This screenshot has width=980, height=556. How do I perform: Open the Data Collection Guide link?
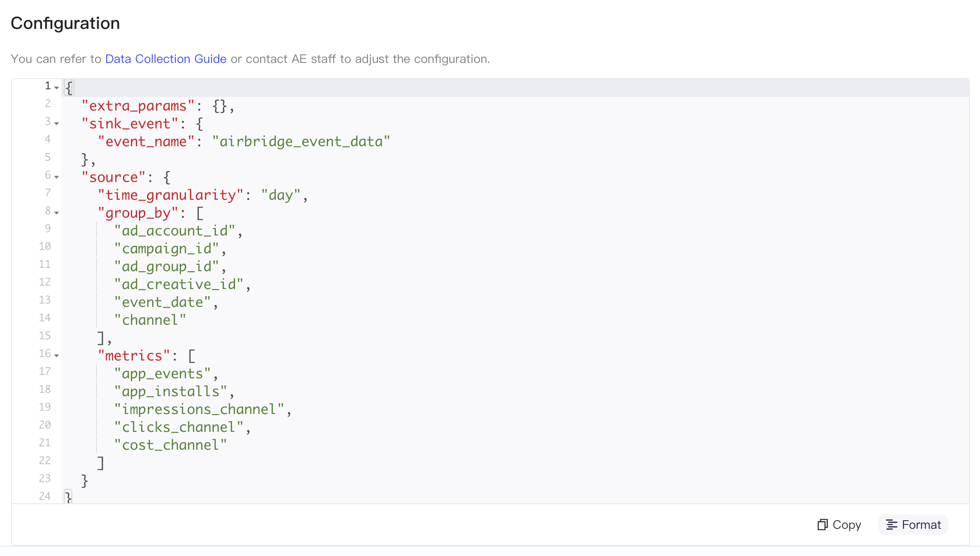coord(166,59)
